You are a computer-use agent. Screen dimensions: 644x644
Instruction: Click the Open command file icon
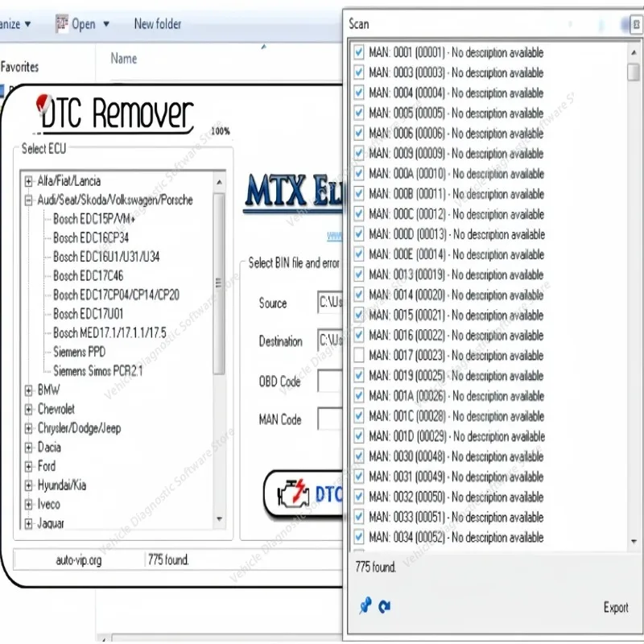[x=63, y=23]
